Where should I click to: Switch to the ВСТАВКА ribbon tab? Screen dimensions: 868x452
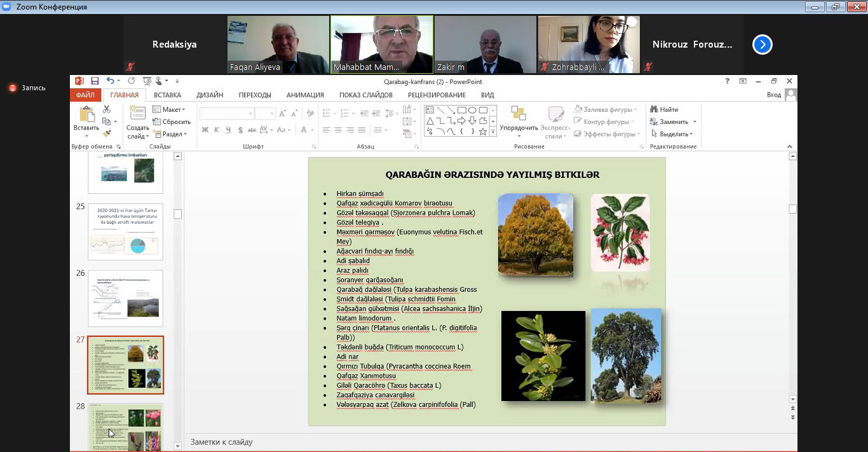click(167, 95)
